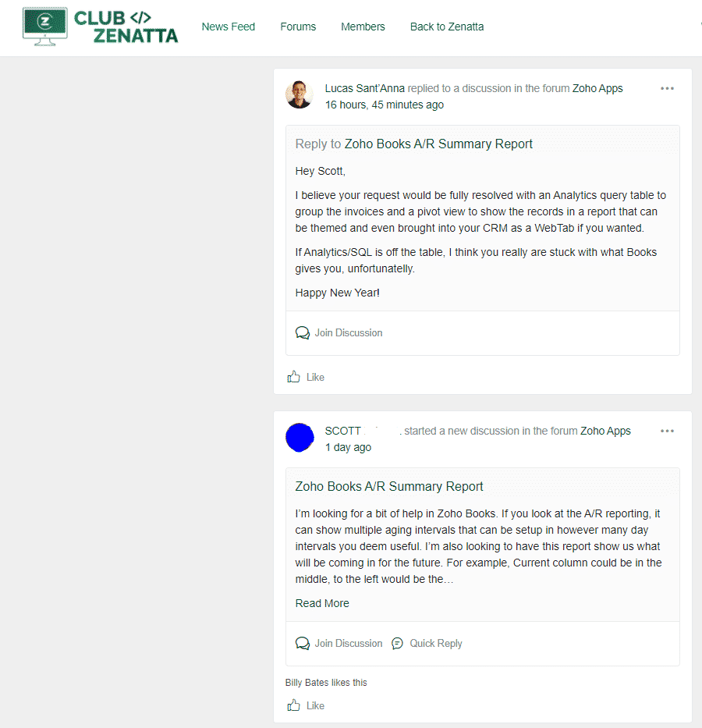Viewport: 702px width, 728px height.
Task: Click the Club Zenatta monitor logo icon
Action: click(x=45, y=26)
